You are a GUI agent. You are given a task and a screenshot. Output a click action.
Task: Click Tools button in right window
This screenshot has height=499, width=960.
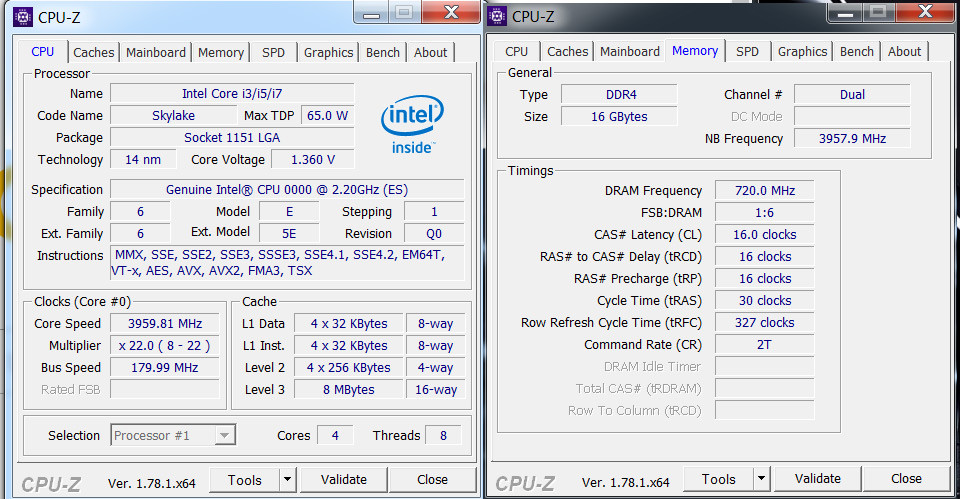(719, 479)
